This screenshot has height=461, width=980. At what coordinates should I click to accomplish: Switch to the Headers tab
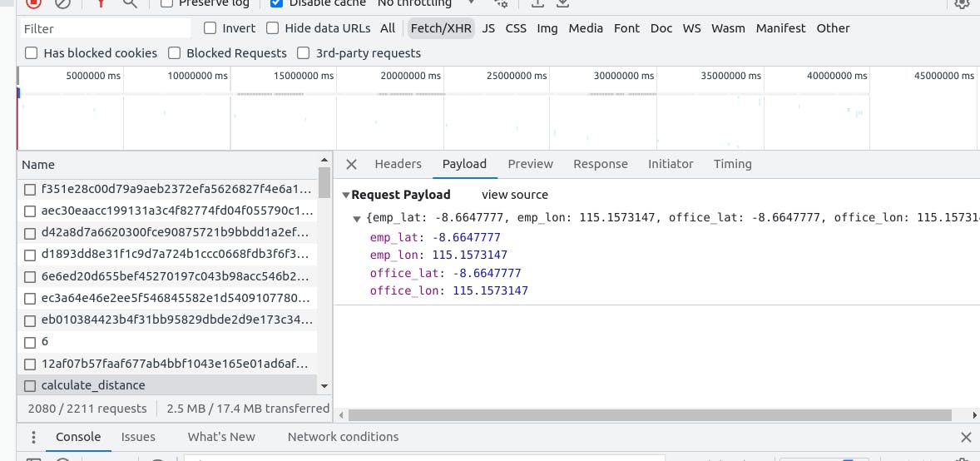point(398,164)
